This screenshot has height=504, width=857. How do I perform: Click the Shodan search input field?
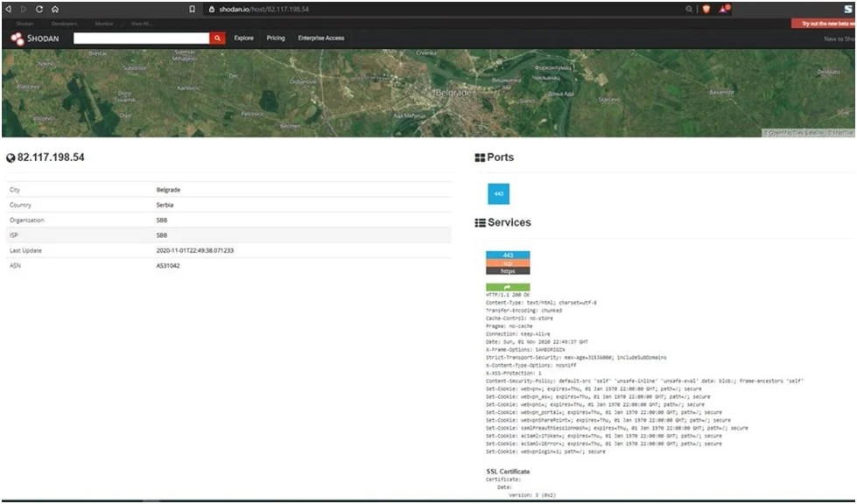pos(142,38)
